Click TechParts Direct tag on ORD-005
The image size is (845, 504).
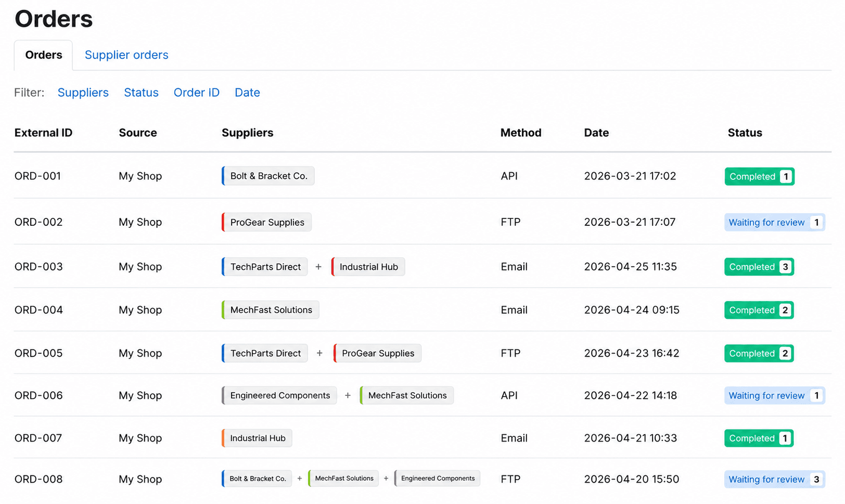264,353
